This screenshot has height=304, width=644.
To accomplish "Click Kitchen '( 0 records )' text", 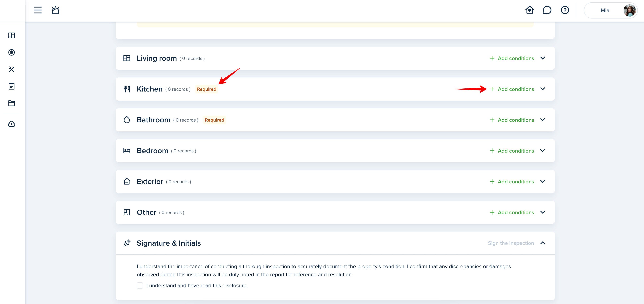I will (x=178, y=89).
